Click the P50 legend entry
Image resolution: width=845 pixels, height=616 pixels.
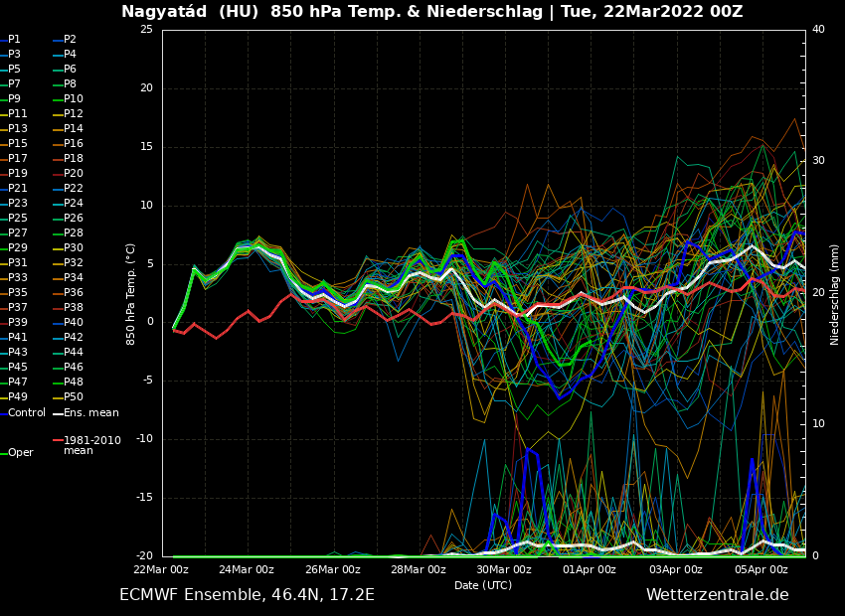point(74,397)
